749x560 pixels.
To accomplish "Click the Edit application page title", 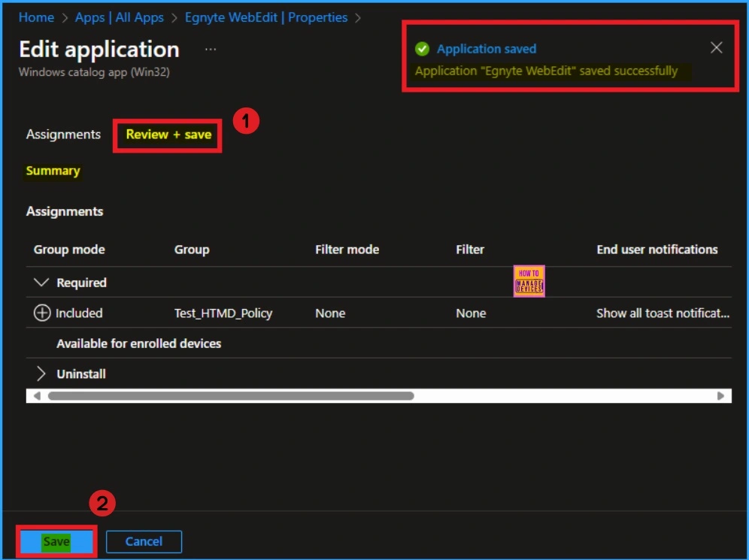I will coord(99,49).
